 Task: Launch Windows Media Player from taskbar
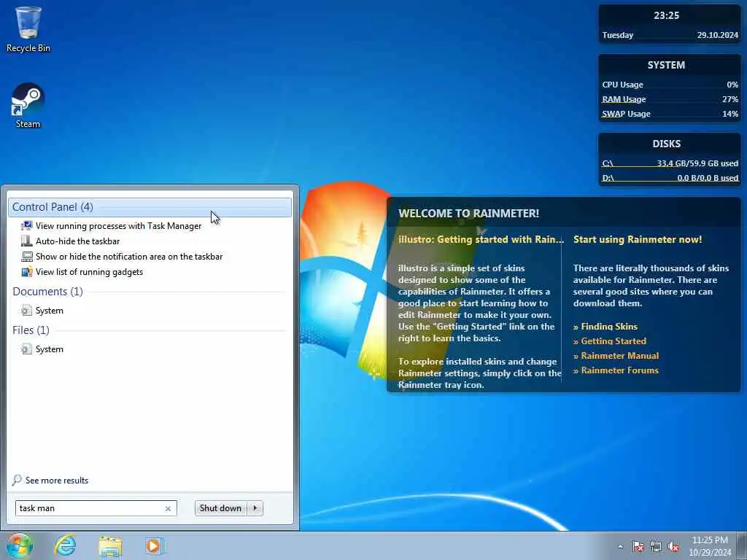pyautogui.click(x=154, y=545)
